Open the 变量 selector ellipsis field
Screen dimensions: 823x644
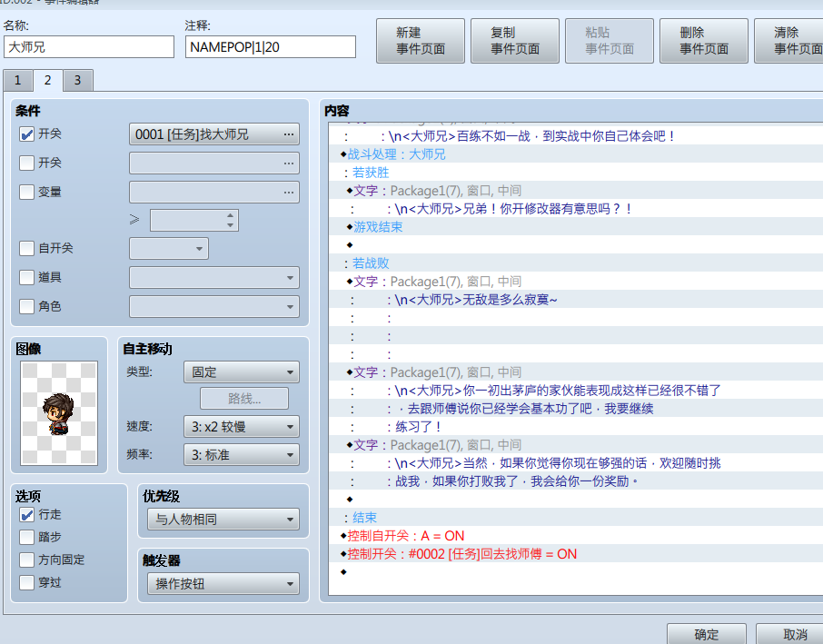click(x=214, y=192)
